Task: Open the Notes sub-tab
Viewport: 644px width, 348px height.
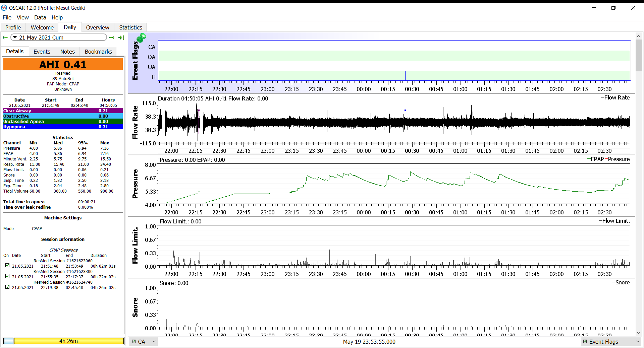Action: click(67, 52)
